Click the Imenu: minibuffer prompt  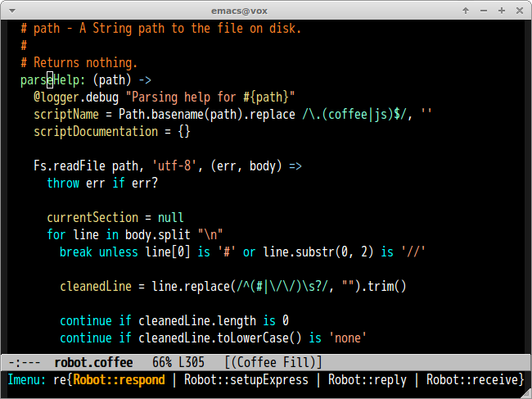coord(26,379)
